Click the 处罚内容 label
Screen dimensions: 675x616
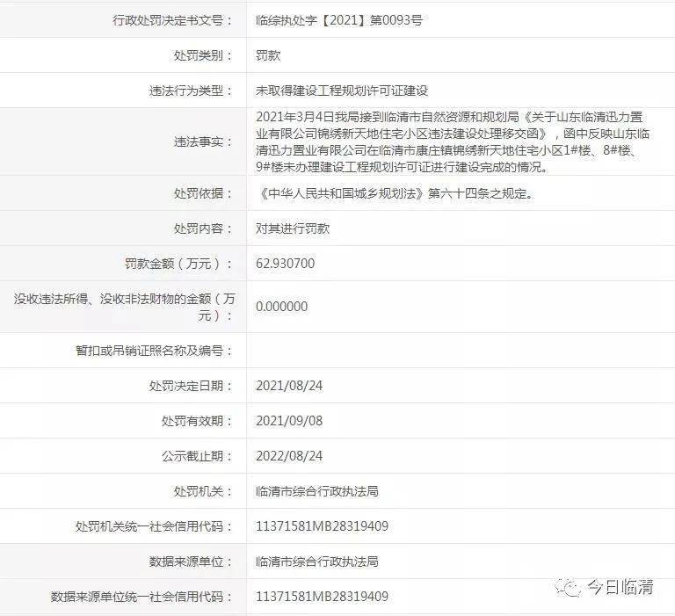pos(203,228)
